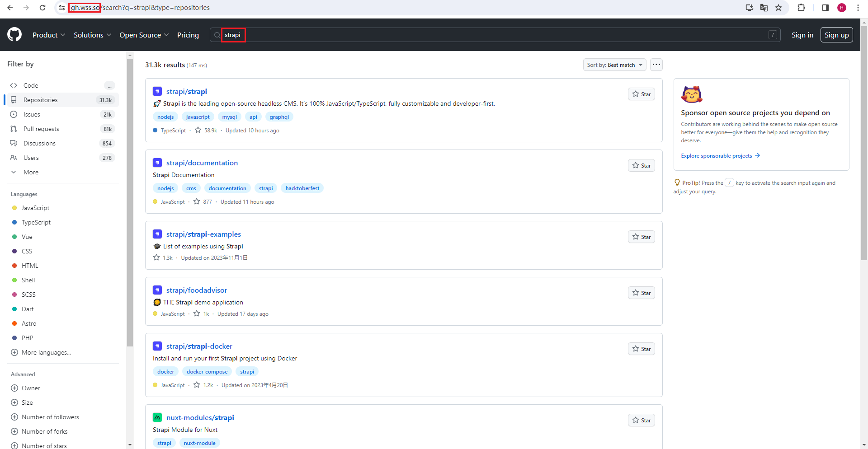Star the strapi/documentation repository
This screenshot has height=449, width=868.
[x=641, y=165]
